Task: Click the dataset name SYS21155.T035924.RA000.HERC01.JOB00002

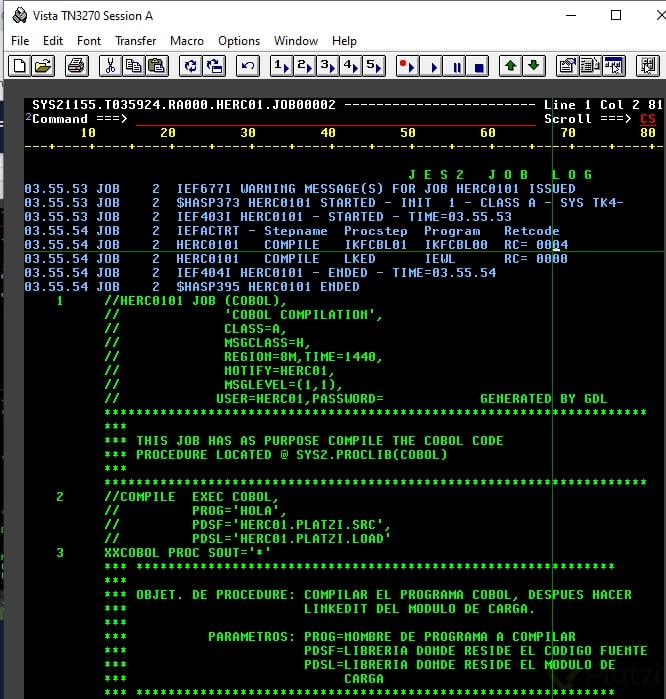Action: pos(184,105)
